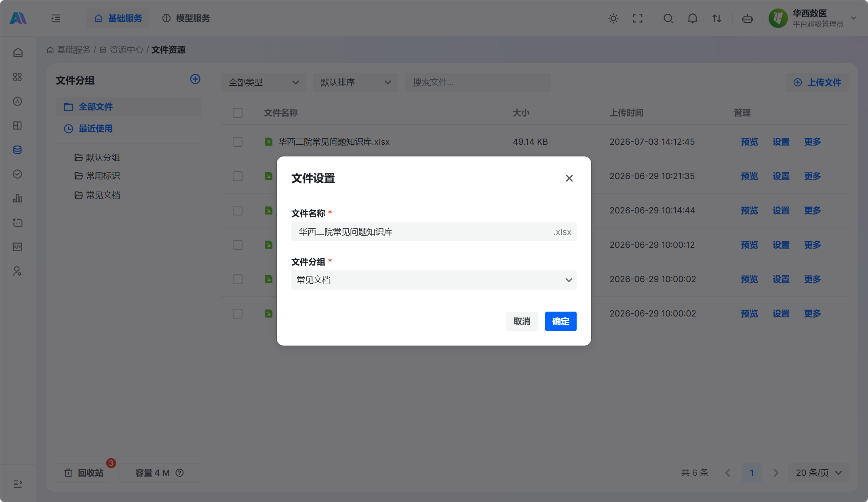Open the 文件分组 dropdown showing 常见文档
868x502 pixels.
[x=434, y=280]
